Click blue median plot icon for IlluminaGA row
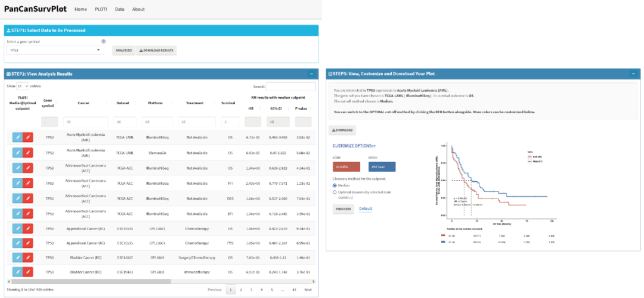The width and height of the screenshot is (644, 298). click(17, 153)
